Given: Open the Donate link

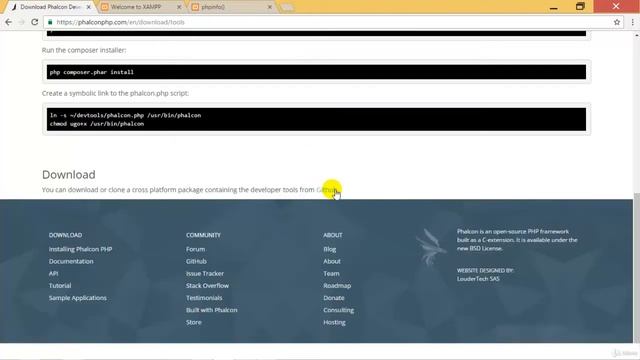Looking at the screenshot, I should pos(334,298).
